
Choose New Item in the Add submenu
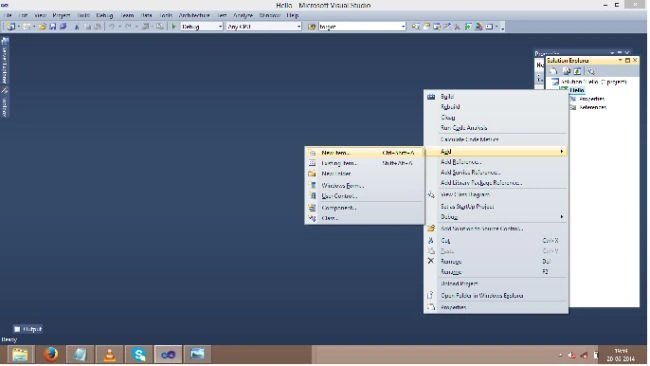tap(364, 153)
